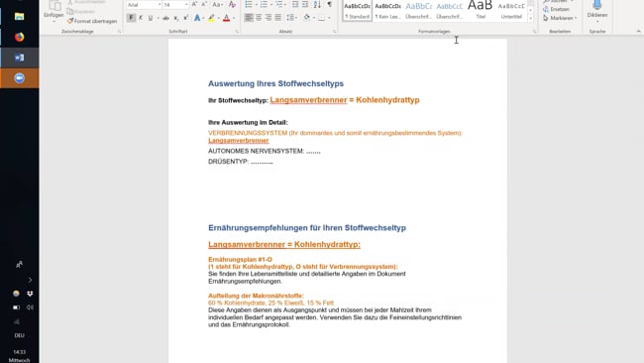This screenshot has width=644, height=363.
Task: Insert a numbered list
Action: click(264, 5)
